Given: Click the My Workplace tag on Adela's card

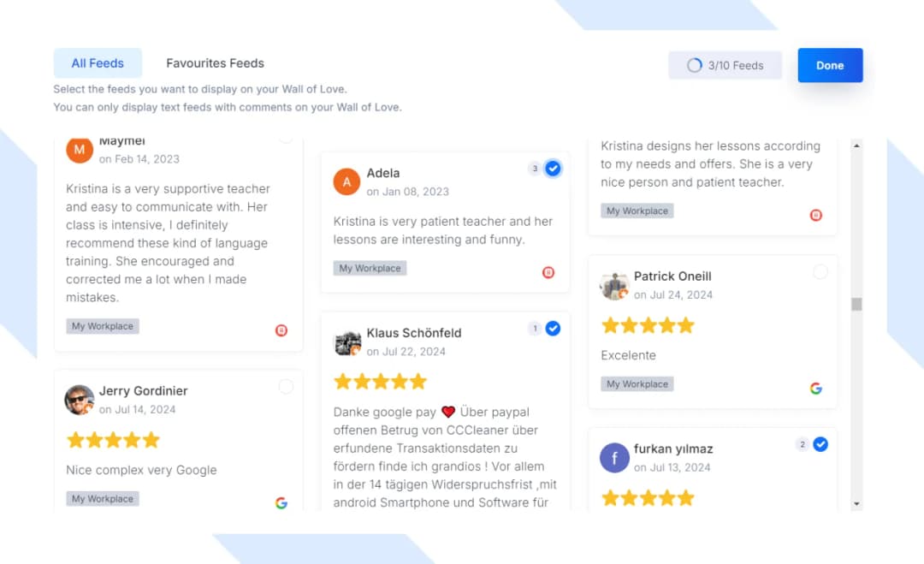Looking at the screenshot, I should tap(370, 268).
